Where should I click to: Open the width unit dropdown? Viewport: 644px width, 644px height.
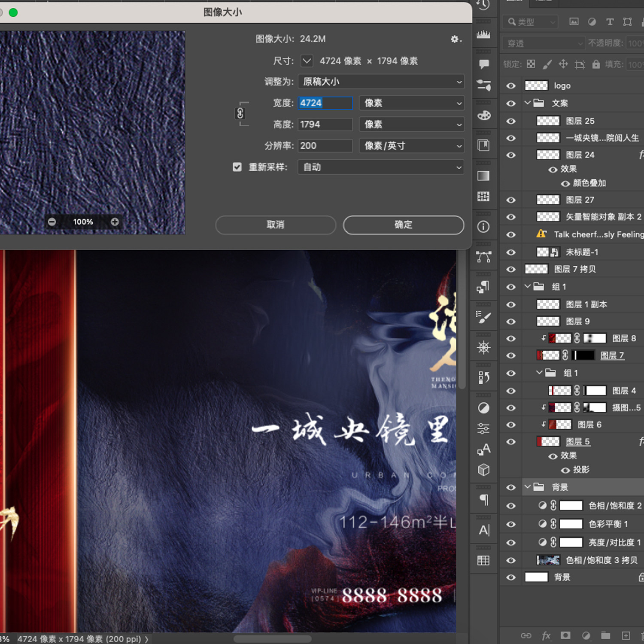pos(412,103)
